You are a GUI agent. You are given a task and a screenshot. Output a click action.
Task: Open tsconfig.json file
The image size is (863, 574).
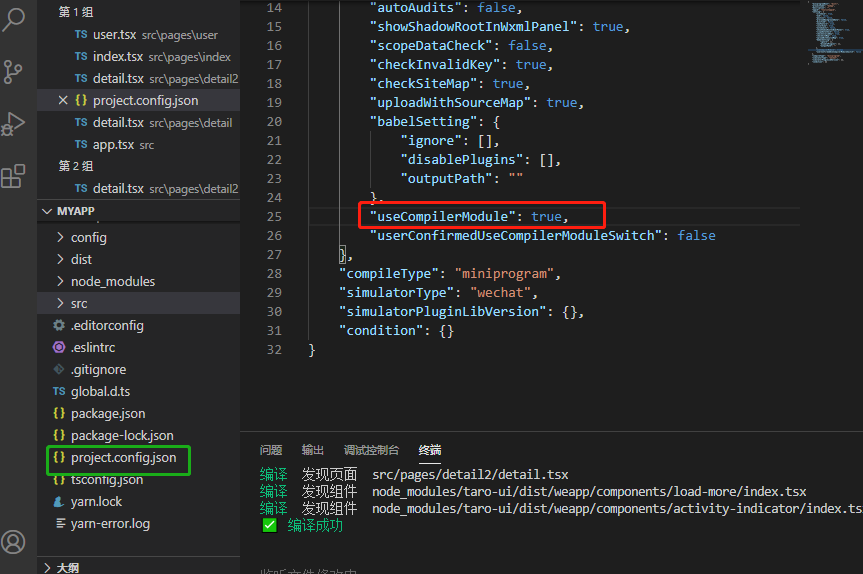tap(139, 480)
